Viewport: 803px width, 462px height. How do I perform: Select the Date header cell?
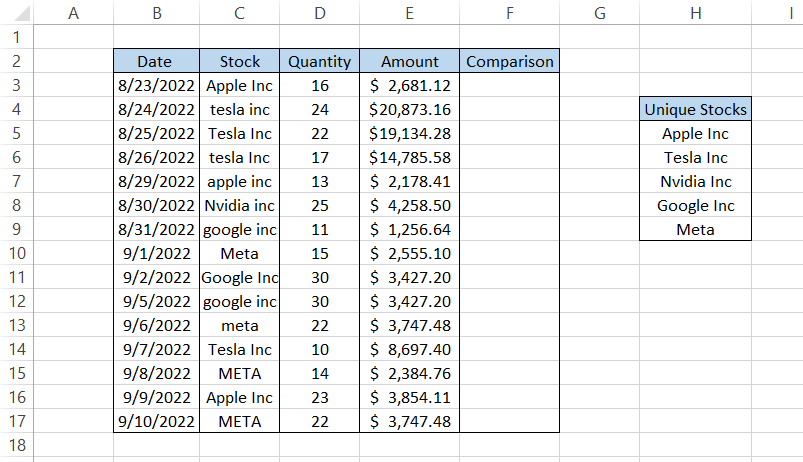point(156,61)
